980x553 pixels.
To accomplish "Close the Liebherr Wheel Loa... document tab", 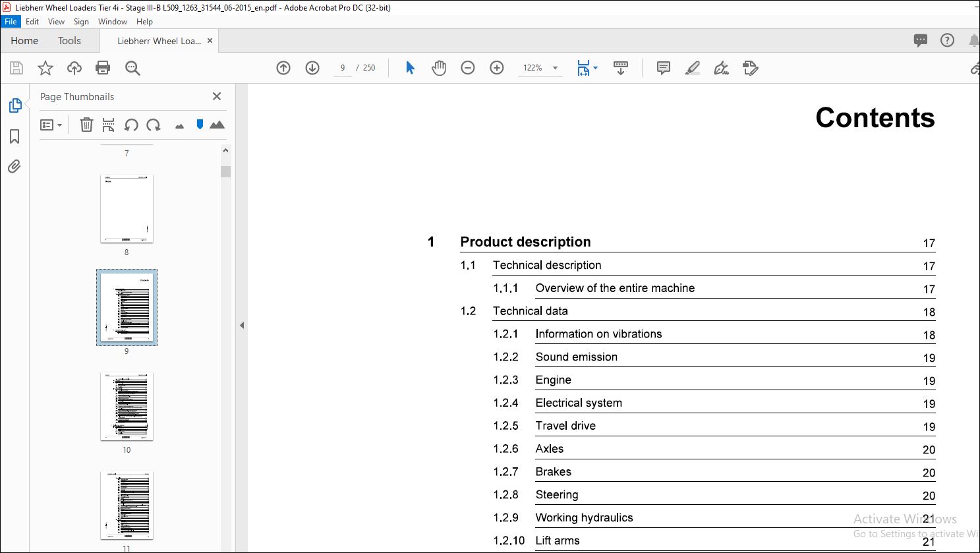I will (210, 41).
